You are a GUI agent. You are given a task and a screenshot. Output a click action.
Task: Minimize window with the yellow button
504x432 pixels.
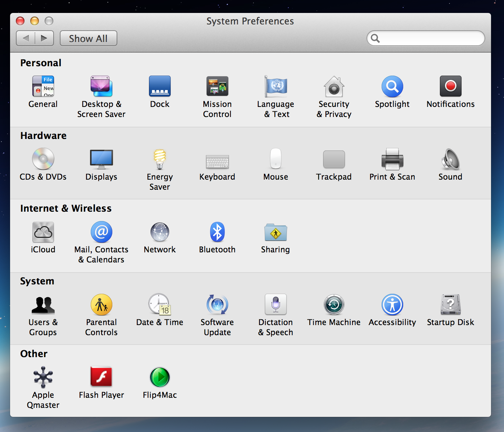click(x=35, y=21)
